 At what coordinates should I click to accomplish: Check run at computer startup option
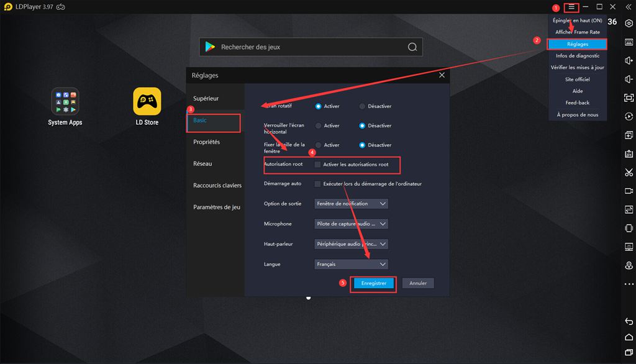pos(317,184)
